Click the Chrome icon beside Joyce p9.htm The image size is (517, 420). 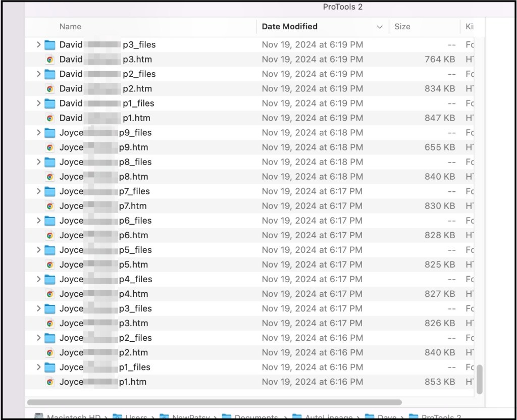coord(49,147)
